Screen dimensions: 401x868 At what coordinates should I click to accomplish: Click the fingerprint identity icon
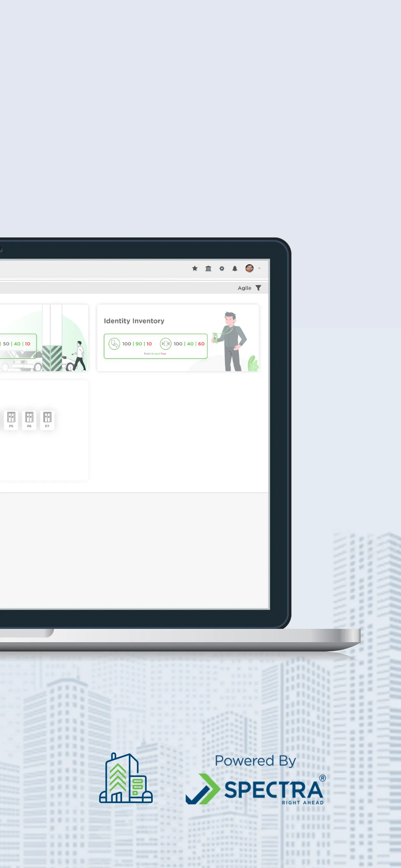(x=114, y=344)
